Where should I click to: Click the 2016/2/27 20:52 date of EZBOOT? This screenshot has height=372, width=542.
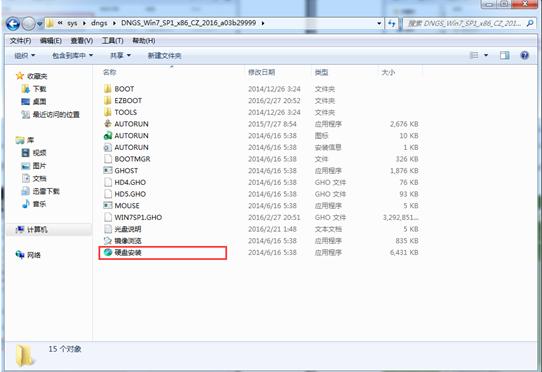(274, 101)
